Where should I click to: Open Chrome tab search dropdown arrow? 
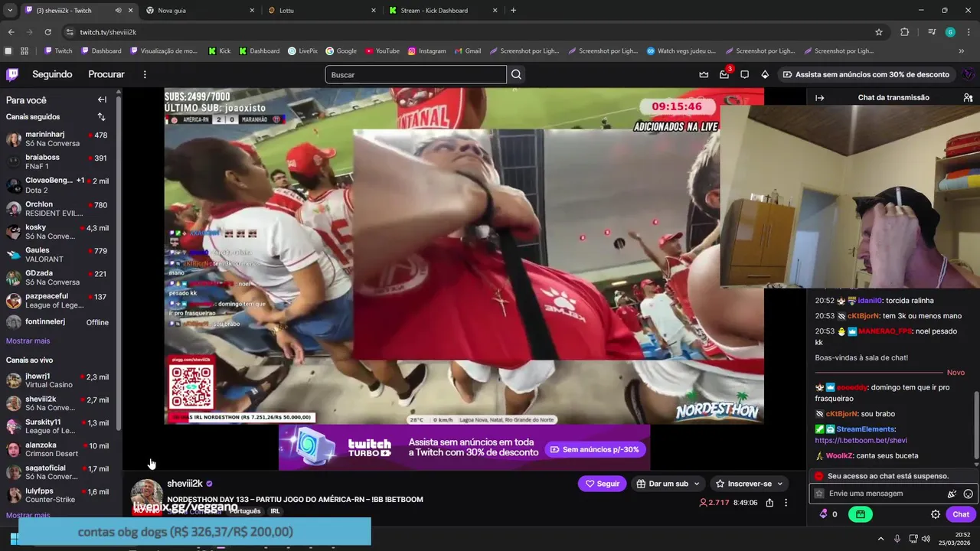tap(10, 11)
